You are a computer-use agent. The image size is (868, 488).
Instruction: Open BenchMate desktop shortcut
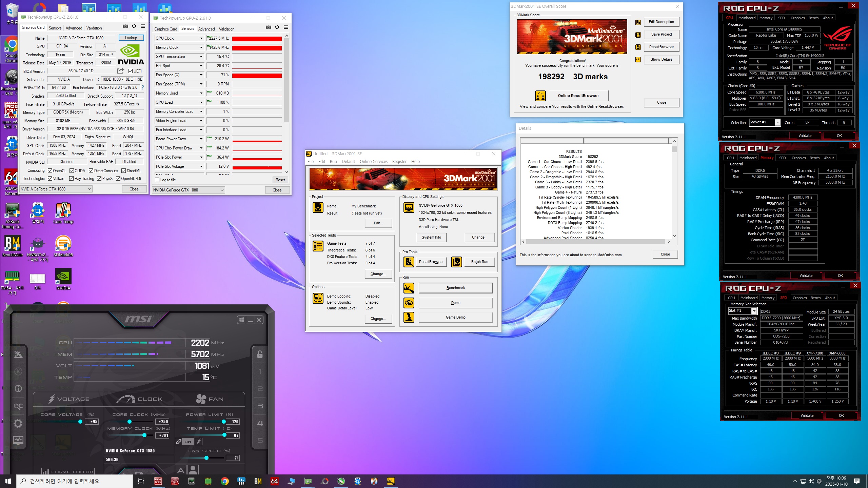coord(13,246)
